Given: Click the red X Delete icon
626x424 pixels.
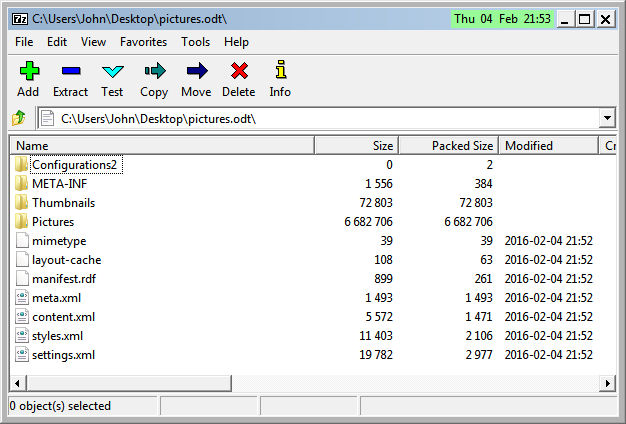Looking at the screenshot, I should coord(240,71).
